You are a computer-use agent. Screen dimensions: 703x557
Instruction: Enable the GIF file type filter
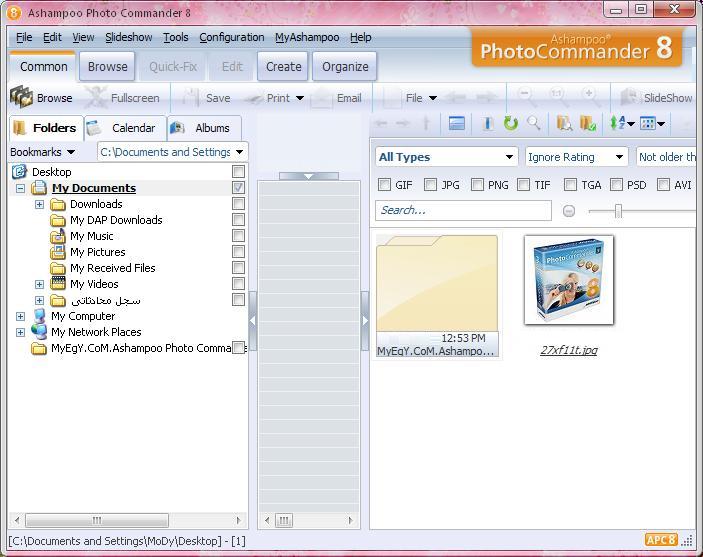(384, 185)
